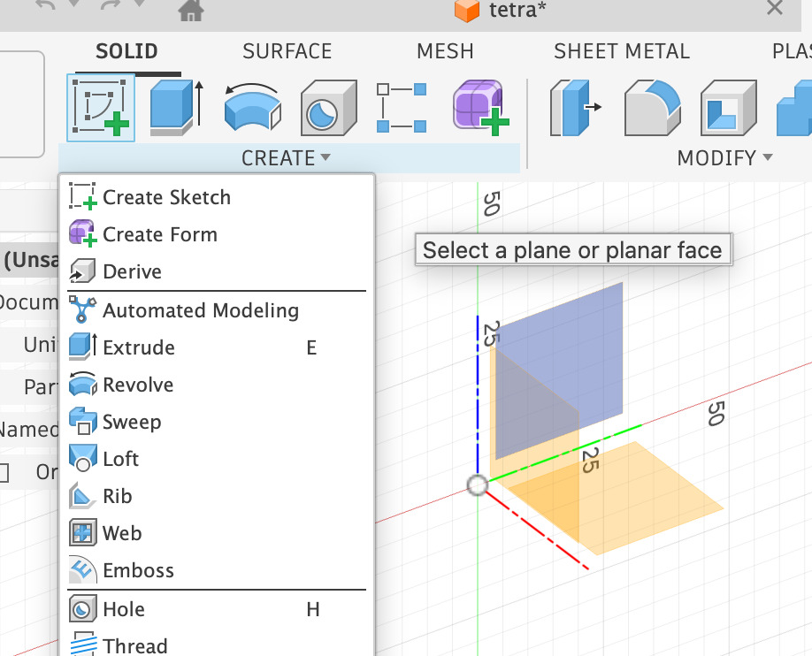Choose Emboss from the Create menu
Image resolution: width=812 pixels, height=656 pixels.
pos(217,570)
